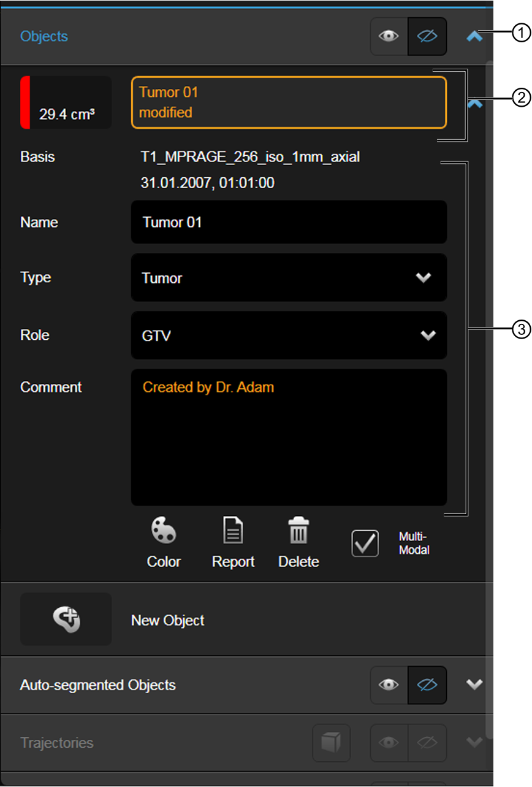Hide all Objects with crossed-eye icon

coord(427,36)
